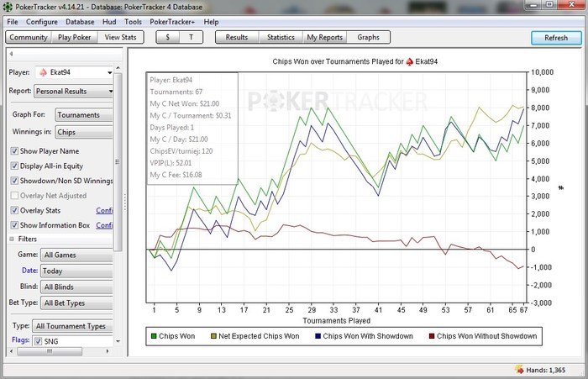Open the Help menu
The width and height of the screenshot is (588, 379).
click(x=211, y=22)
